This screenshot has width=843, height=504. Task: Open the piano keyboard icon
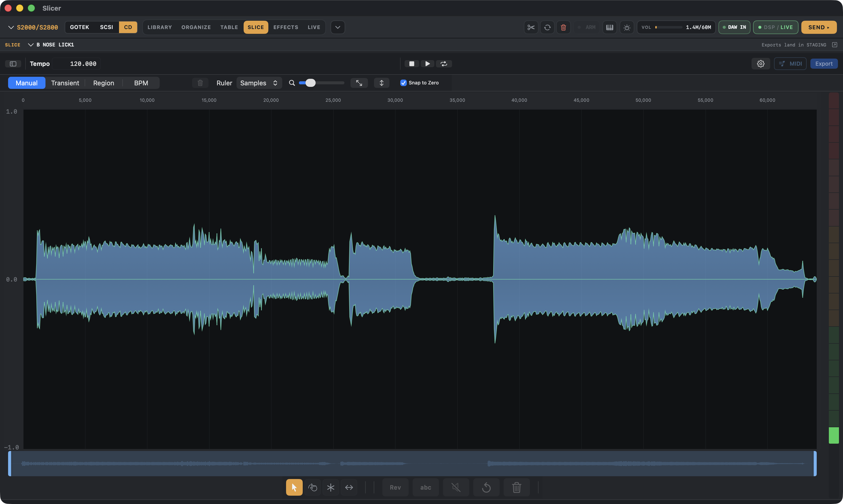coord(610,27)
